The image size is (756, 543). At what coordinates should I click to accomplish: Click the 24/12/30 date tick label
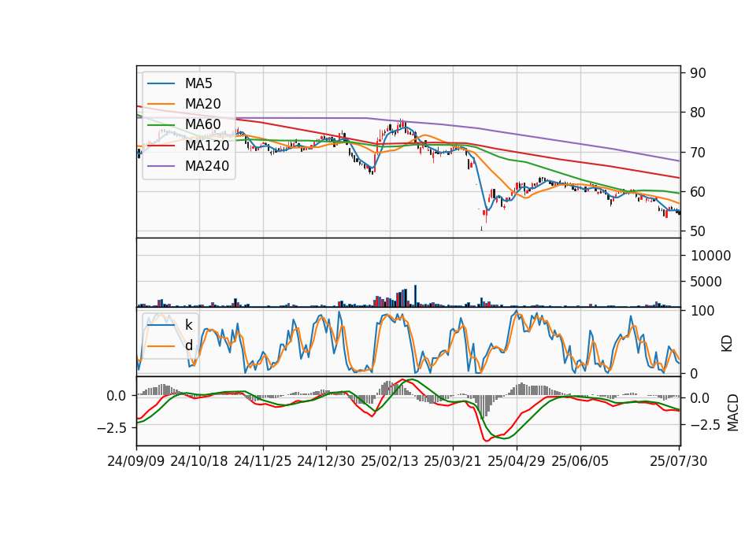click(x=326, y=461)
